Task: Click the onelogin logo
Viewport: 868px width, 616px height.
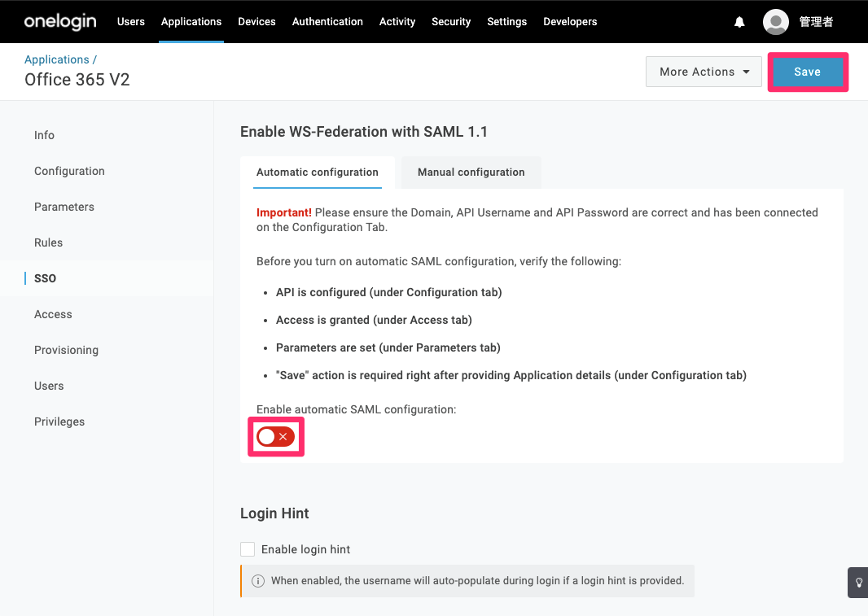Action: (60, 22)
